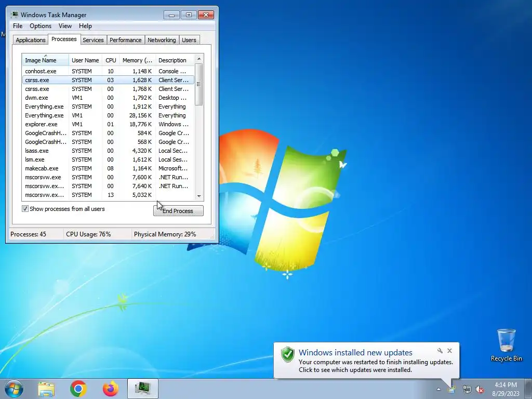
Task: Click the End Process button
Action: [178, 211]
